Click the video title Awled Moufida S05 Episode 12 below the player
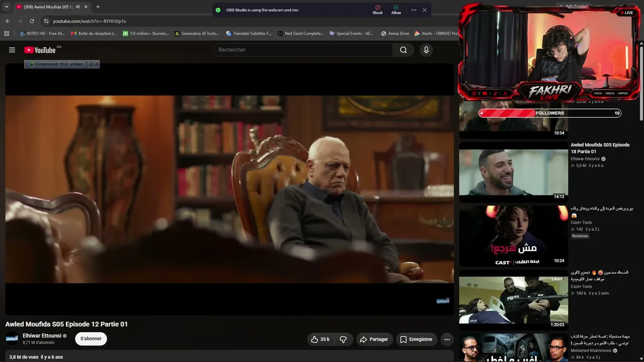The height and width of the screenshot is (362, 644). coord(66,324)
